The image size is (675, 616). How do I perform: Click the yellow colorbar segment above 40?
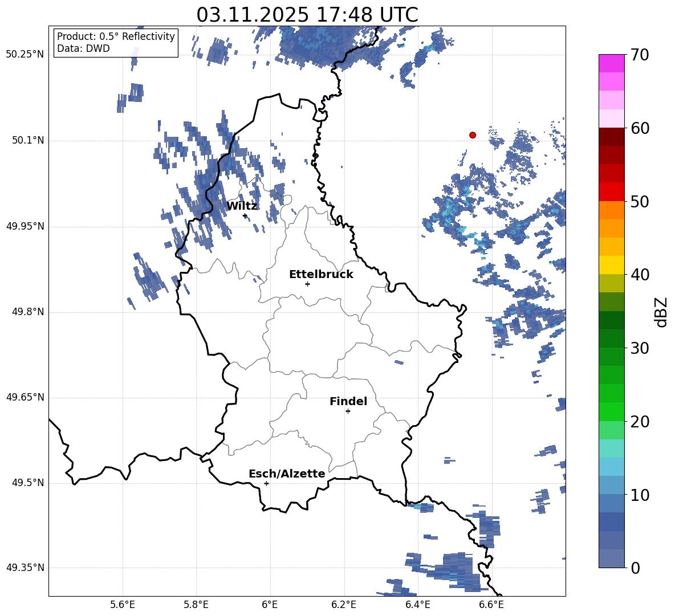[612, 265]
